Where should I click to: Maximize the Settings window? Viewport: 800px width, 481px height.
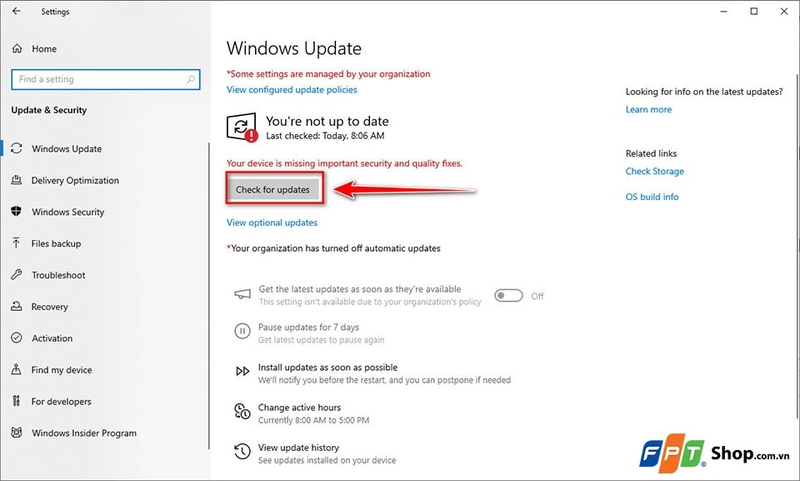[x=754, y=11]
